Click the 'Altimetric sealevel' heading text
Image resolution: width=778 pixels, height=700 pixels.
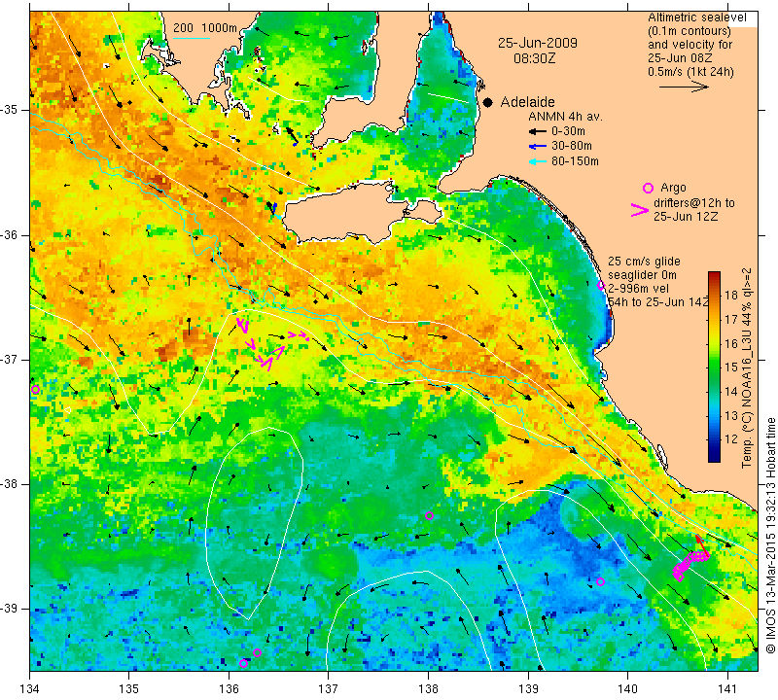(697, 17)
